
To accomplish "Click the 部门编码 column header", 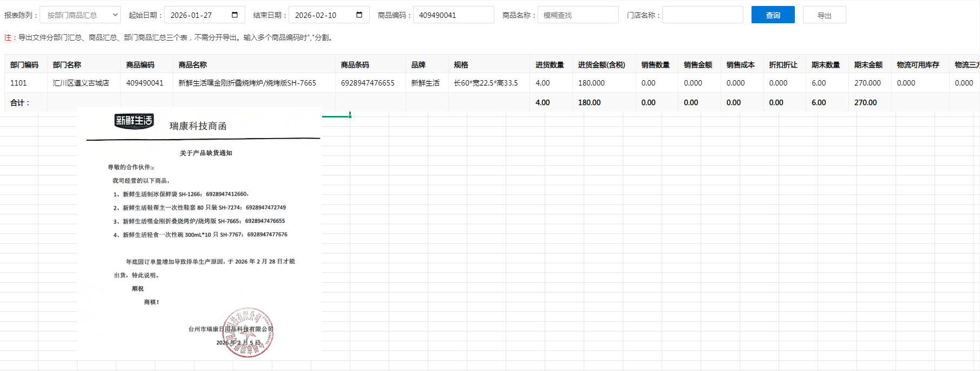I will click(24, 64).
